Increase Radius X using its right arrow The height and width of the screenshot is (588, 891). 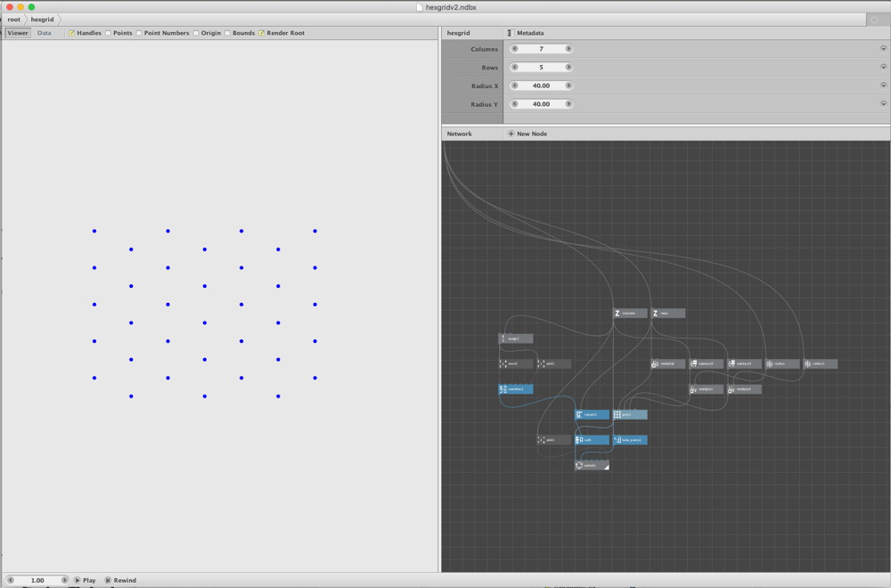click(568, 86)
